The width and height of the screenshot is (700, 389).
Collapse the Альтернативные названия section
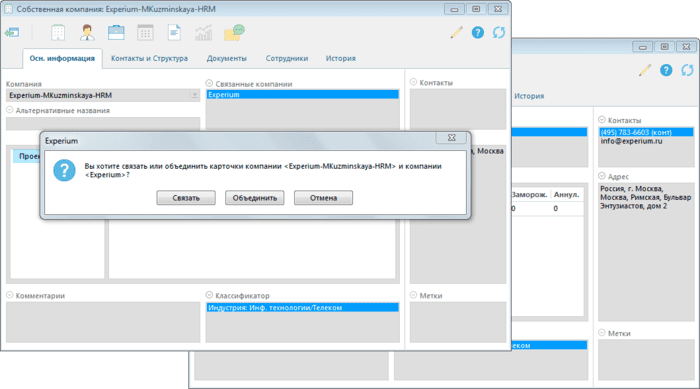point(10,110)
